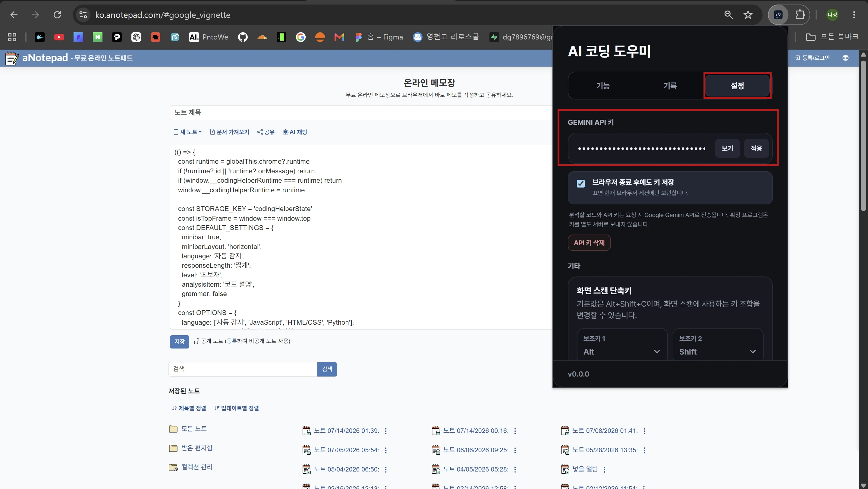
Task: Click the 검색 button
Action: (327, 369)
